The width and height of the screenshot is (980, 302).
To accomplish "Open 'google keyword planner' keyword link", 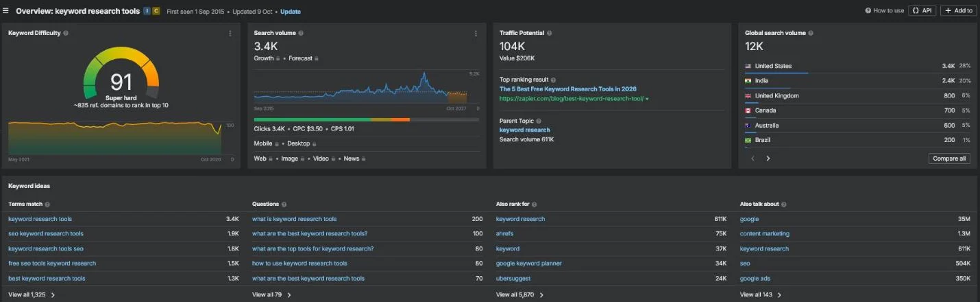I will pos(529,264).
